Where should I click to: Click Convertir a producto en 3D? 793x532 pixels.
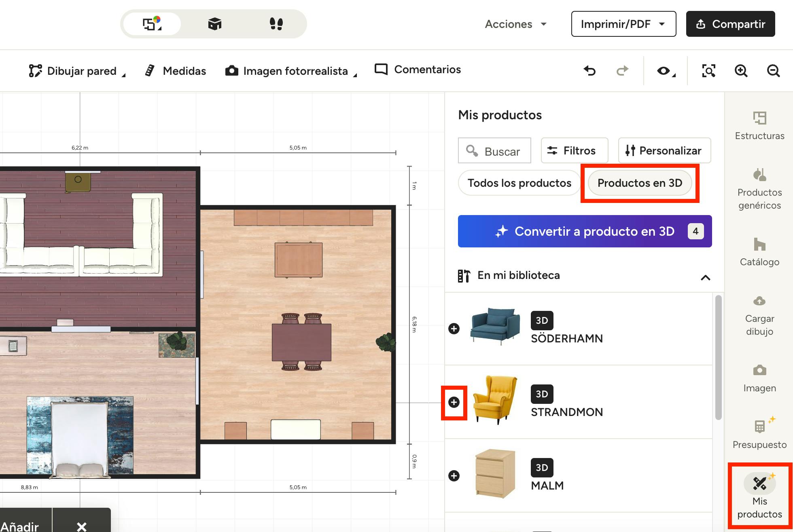pos(585,231)
